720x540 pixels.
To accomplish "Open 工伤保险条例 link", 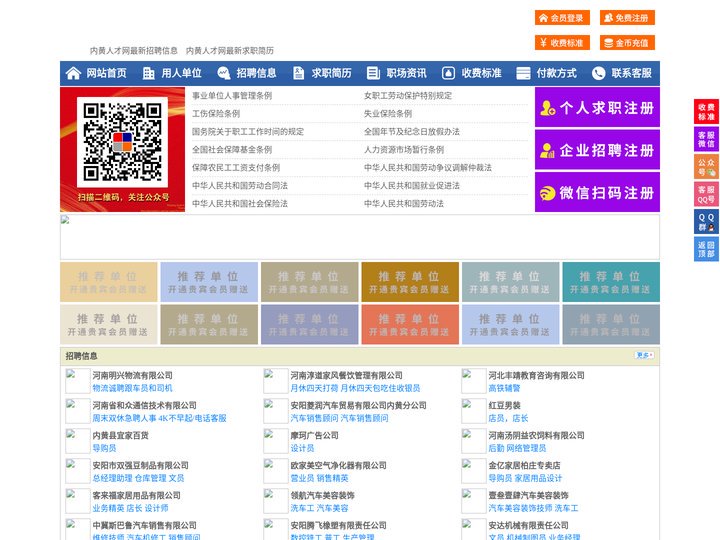I will click(x=216, y=113).
